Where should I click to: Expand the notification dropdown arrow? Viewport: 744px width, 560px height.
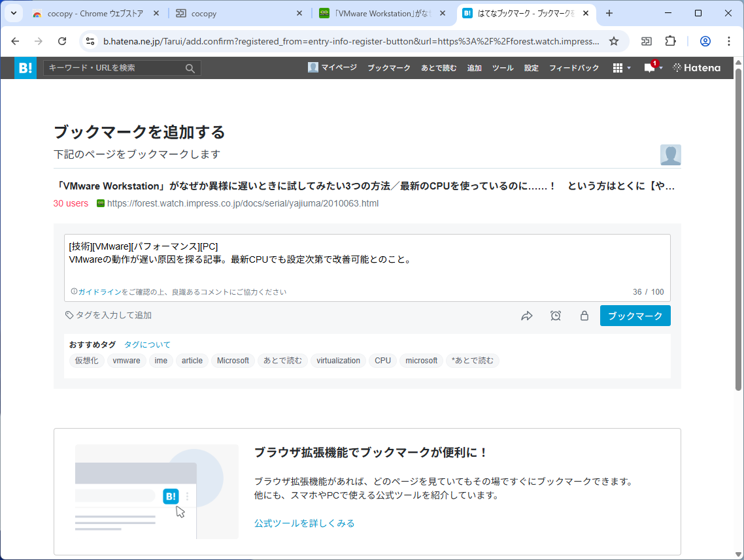tap(660, 68)
